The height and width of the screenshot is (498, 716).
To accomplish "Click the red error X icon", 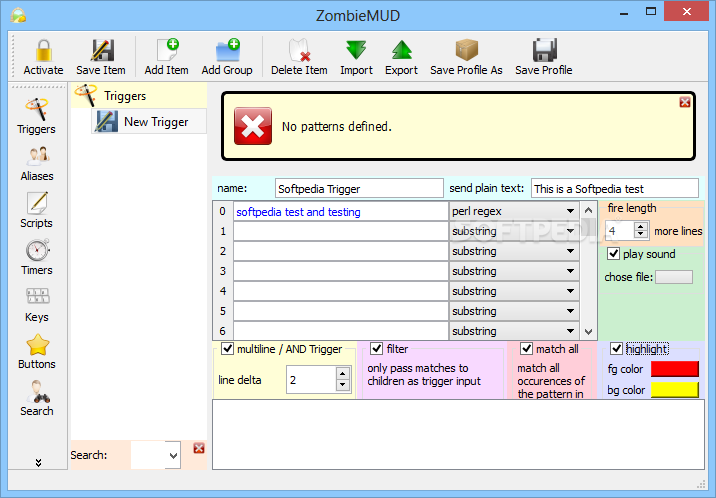I will (x=253, y=126).
